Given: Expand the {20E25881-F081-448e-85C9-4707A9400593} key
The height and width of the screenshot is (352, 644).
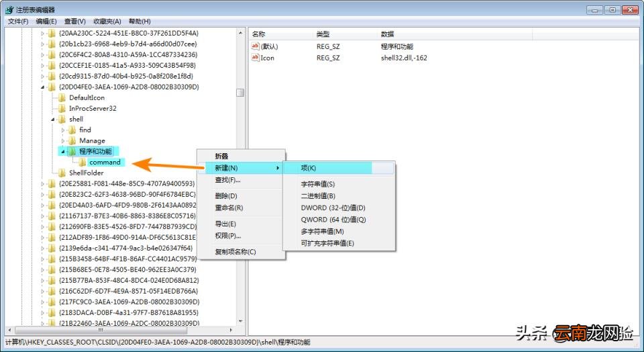Looking at the screenshot, I should pos(43,184).
